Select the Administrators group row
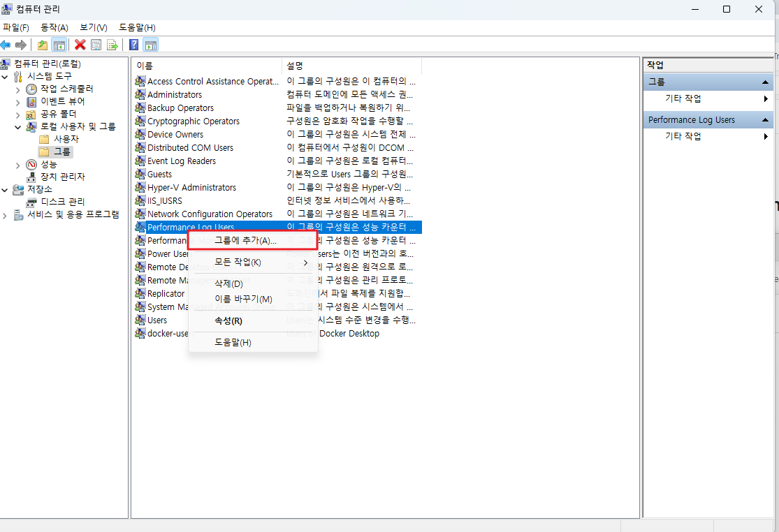The image size is (779, 532). point(174,95)
